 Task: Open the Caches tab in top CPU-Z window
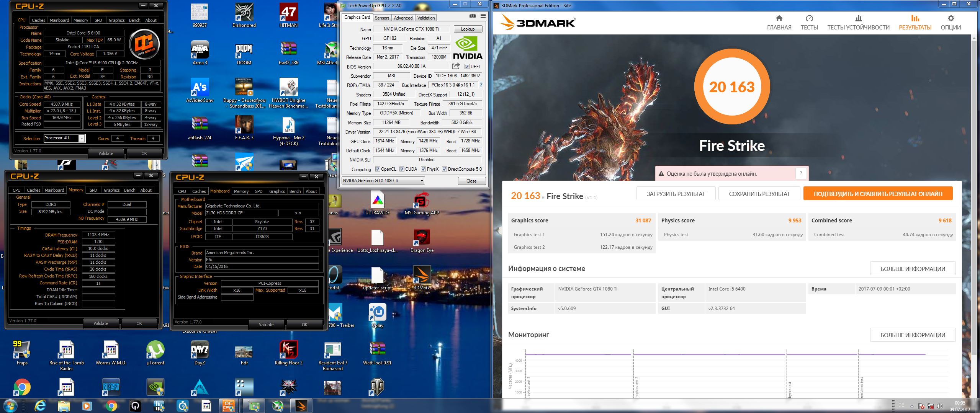38,20
